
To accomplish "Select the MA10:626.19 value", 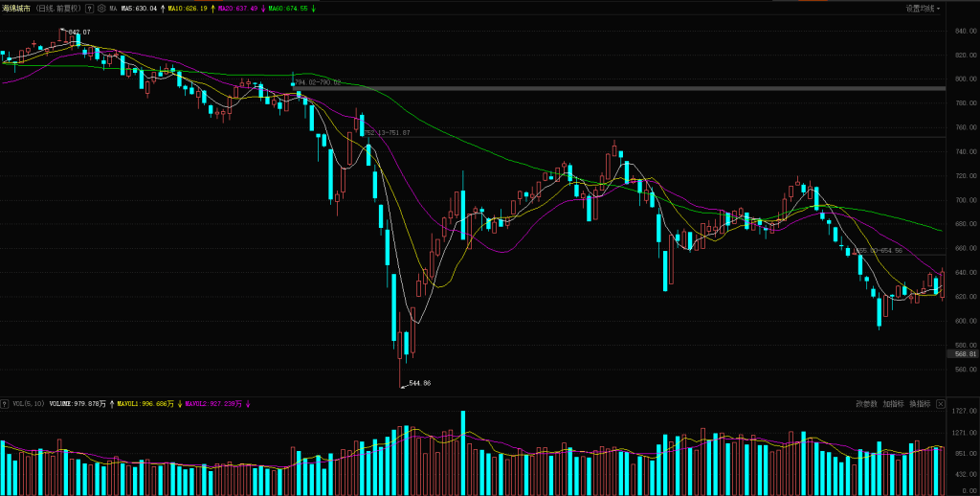I will [189, 9].
